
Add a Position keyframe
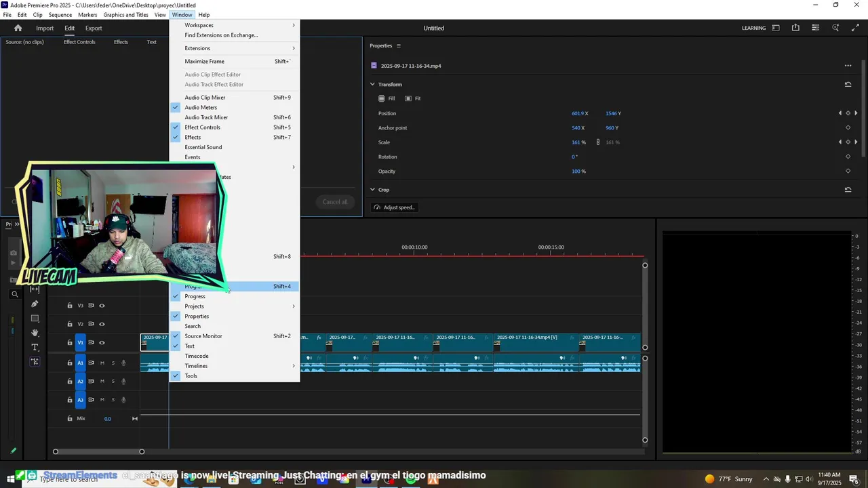pos(848,113)
